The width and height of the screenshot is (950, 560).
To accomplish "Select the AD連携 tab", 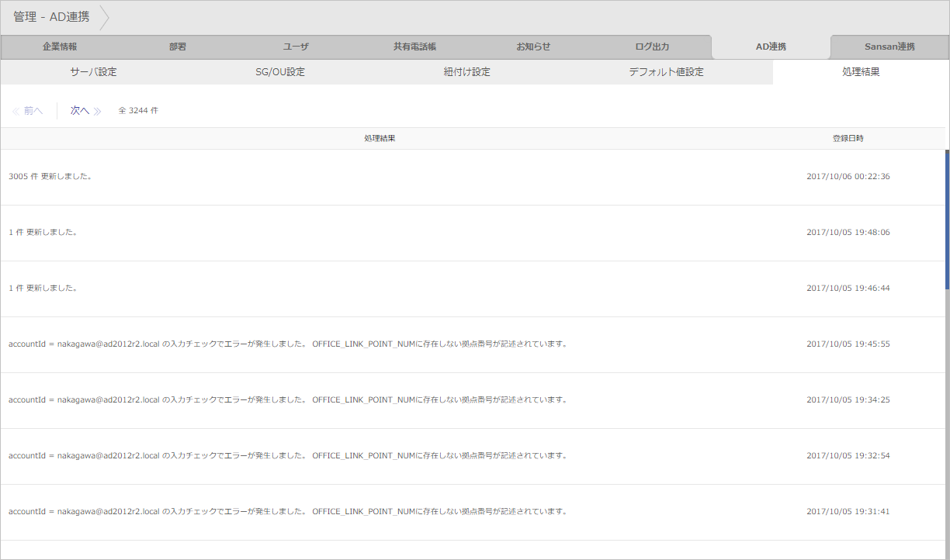I will [x=771, y=47].
